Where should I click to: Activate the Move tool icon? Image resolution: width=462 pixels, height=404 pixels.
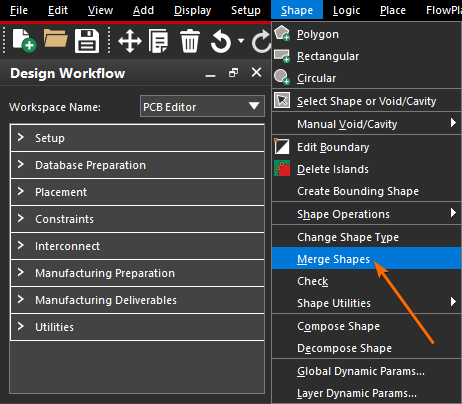(x=130, y=41)
